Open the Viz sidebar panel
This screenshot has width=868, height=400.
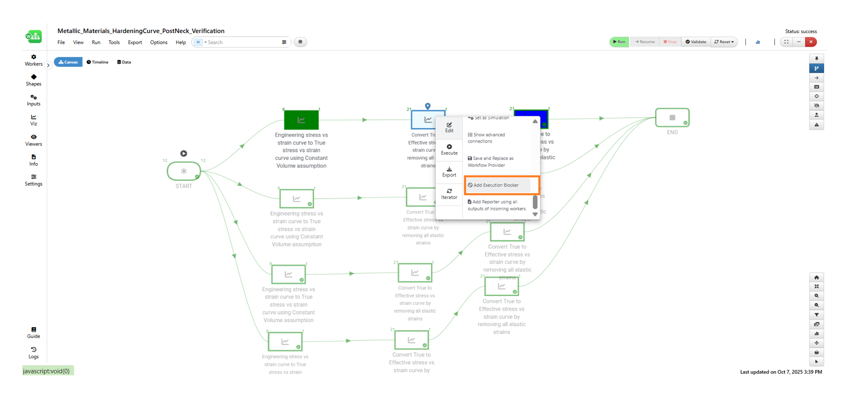[34, 120]
